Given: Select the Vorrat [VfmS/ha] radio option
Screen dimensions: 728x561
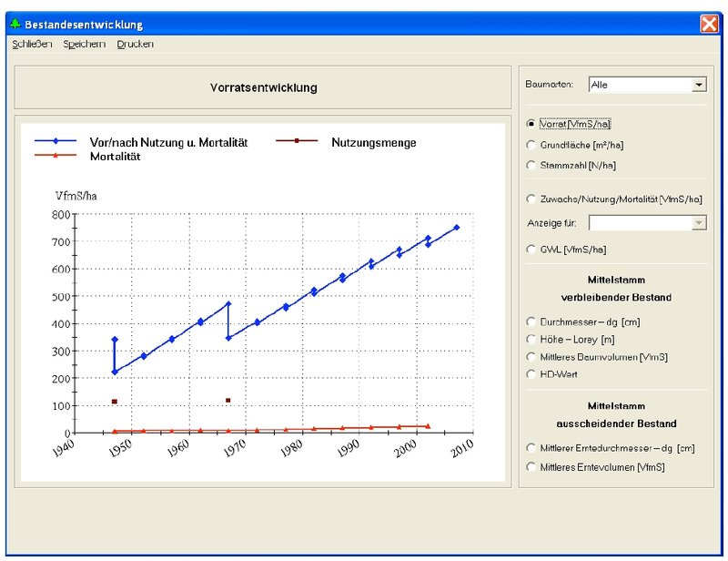Looking at the screenshot, I should [x=531, y=124].
